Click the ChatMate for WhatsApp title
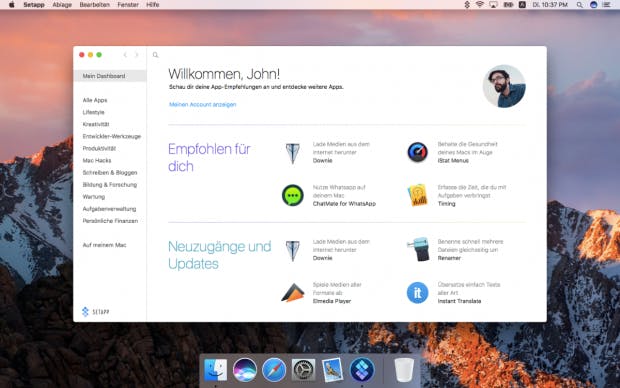 [x=344, y=204]
